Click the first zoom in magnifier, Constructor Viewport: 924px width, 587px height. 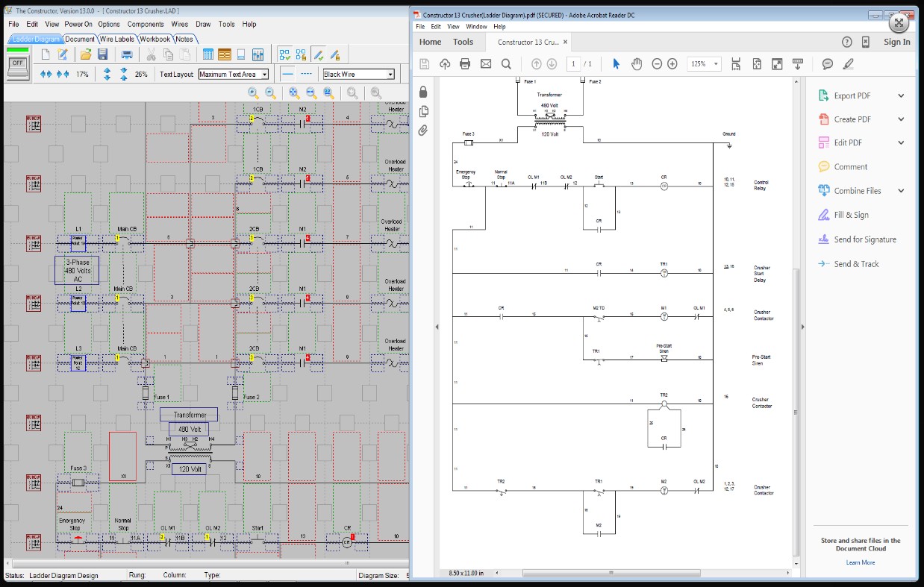[x=254, y=93]
